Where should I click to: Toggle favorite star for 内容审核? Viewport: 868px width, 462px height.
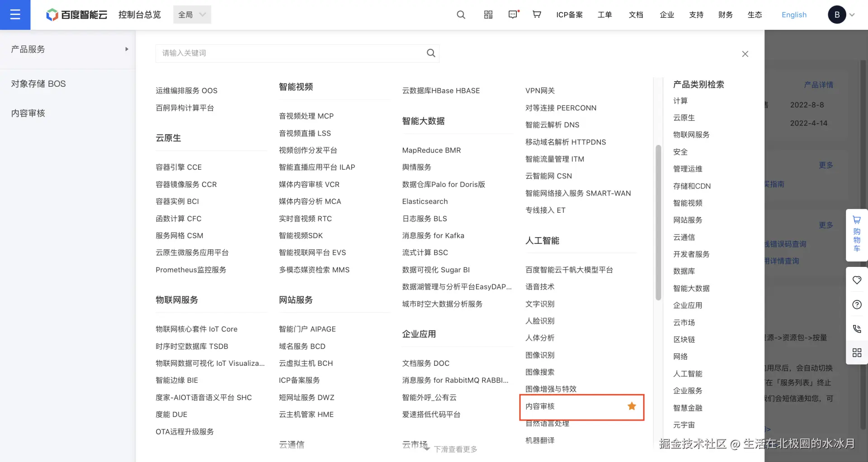[x=632, y=406]
